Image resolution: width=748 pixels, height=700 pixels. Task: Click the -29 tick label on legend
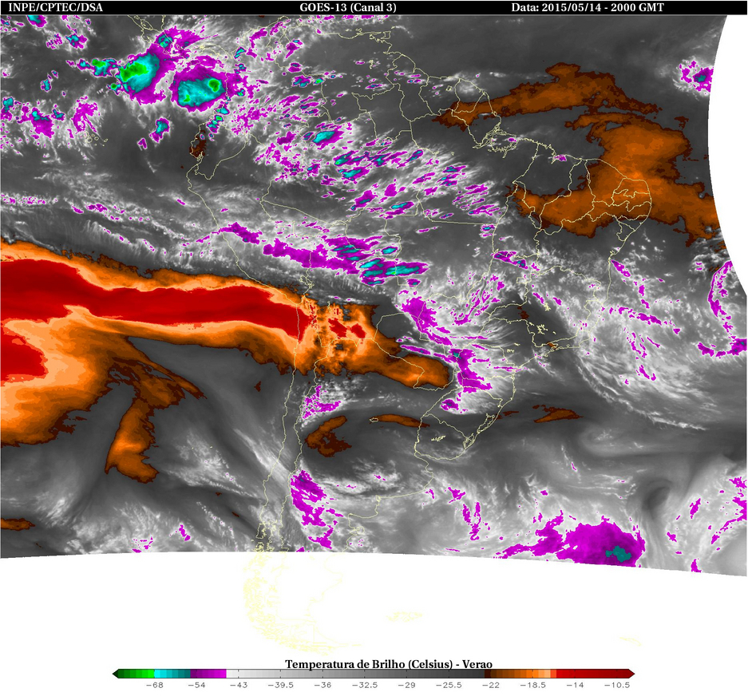pos(406,685)
